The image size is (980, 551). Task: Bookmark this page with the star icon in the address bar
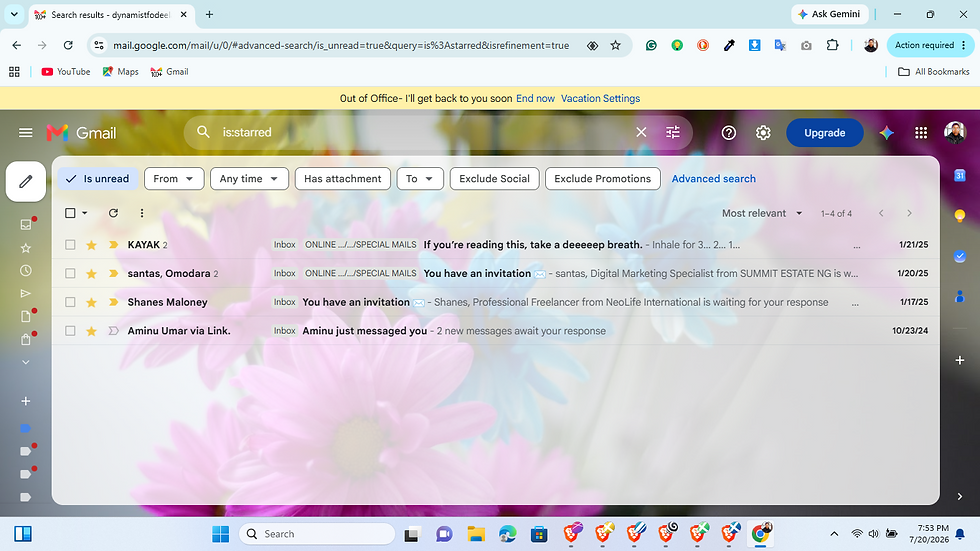pos(616,45)
